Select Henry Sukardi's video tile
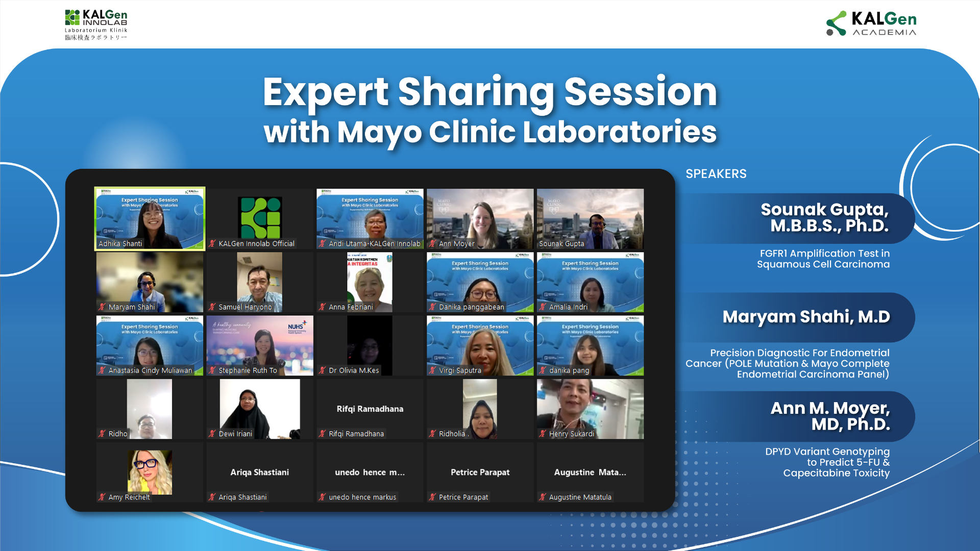Screen dimensions: 980x551 (x=591, y=409)
